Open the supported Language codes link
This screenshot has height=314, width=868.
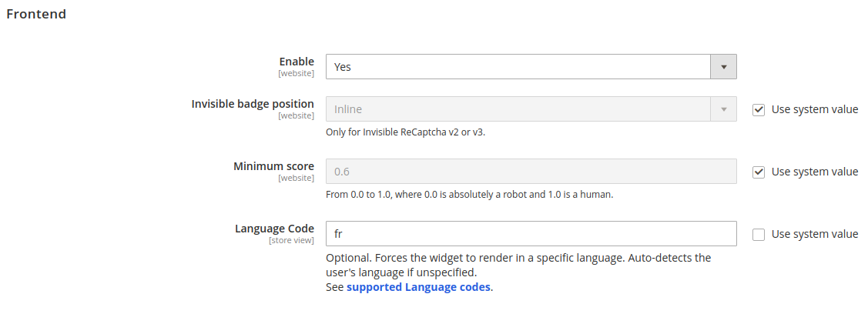[418, 287]
